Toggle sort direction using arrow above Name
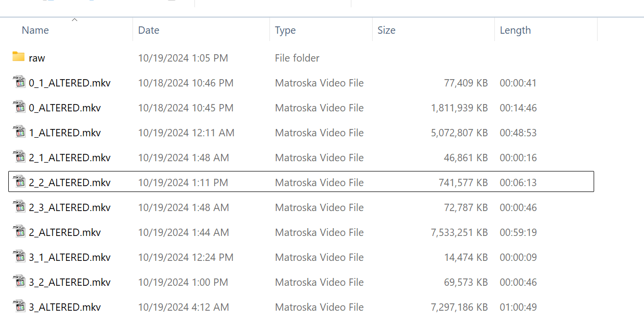The image size is (644, 319). click(x=74, y=20)
